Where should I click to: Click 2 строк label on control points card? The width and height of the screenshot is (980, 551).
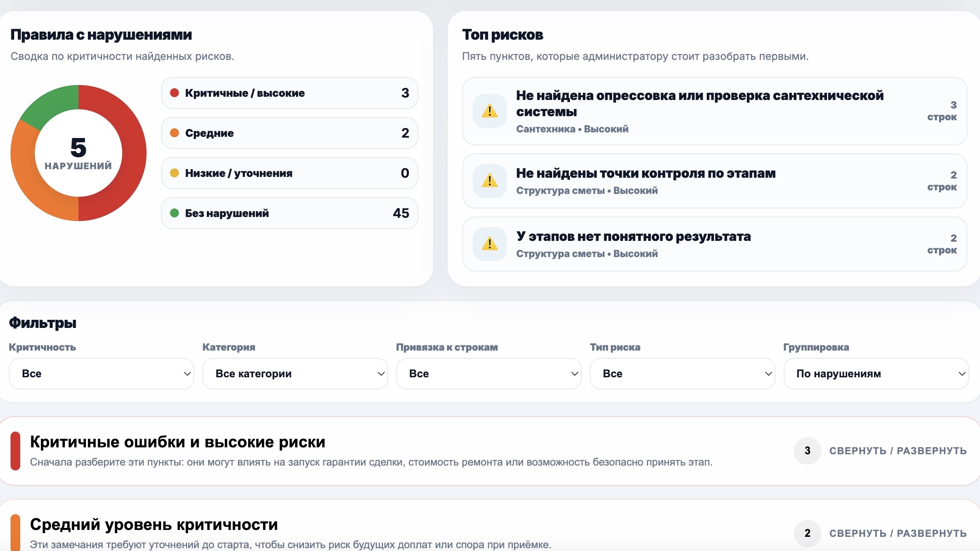pos(942,181)
